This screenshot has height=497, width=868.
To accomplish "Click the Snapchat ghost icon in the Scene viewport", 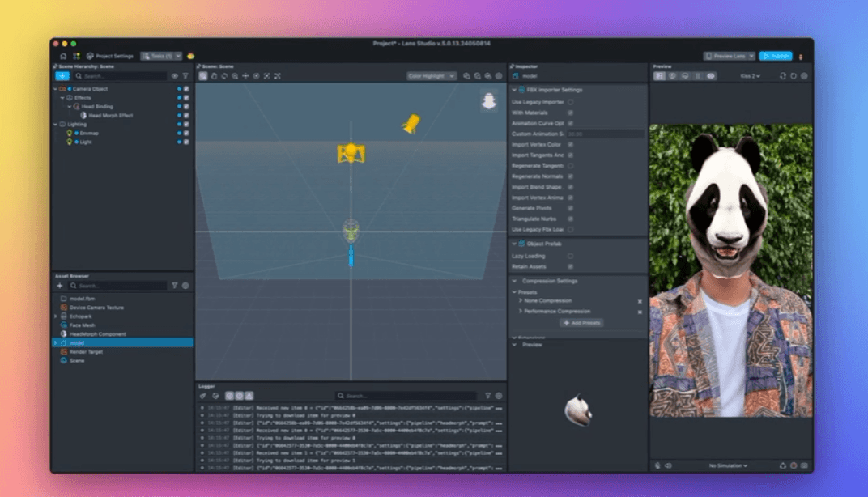I will pyautogui.click(x=489, y=100).
